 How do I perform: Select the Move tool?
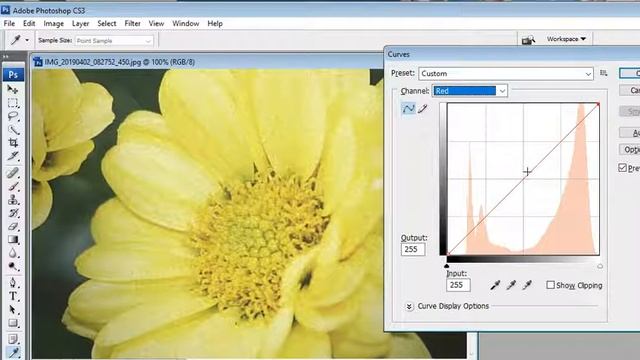(13, 89)
